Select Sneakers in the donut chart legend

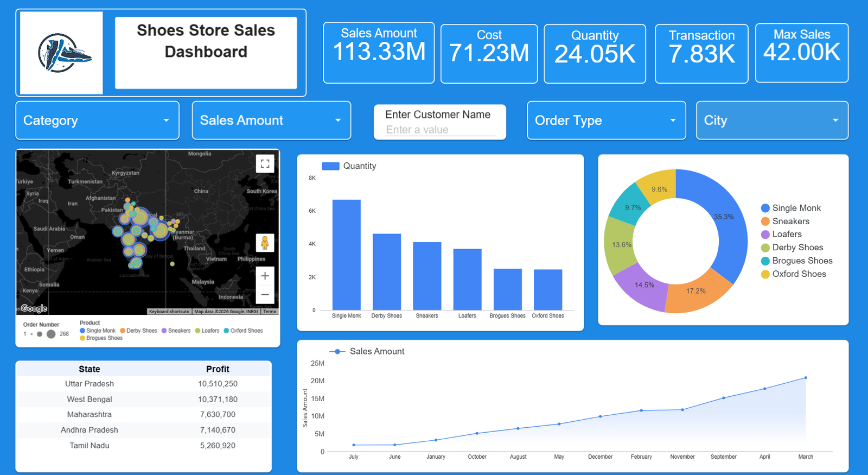pos(785,221)
